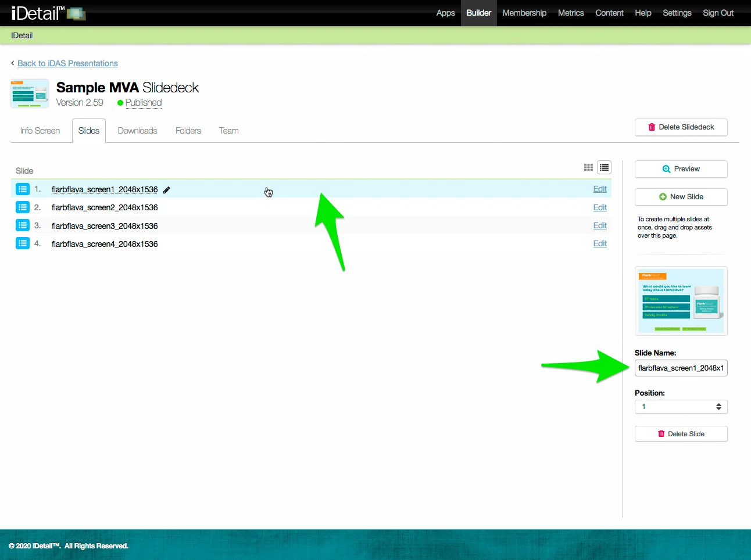This screenshot has width=751, height=560.
Task: Edit slide flarbflava_screen1_2048x1536
Action: coord(600,189)
